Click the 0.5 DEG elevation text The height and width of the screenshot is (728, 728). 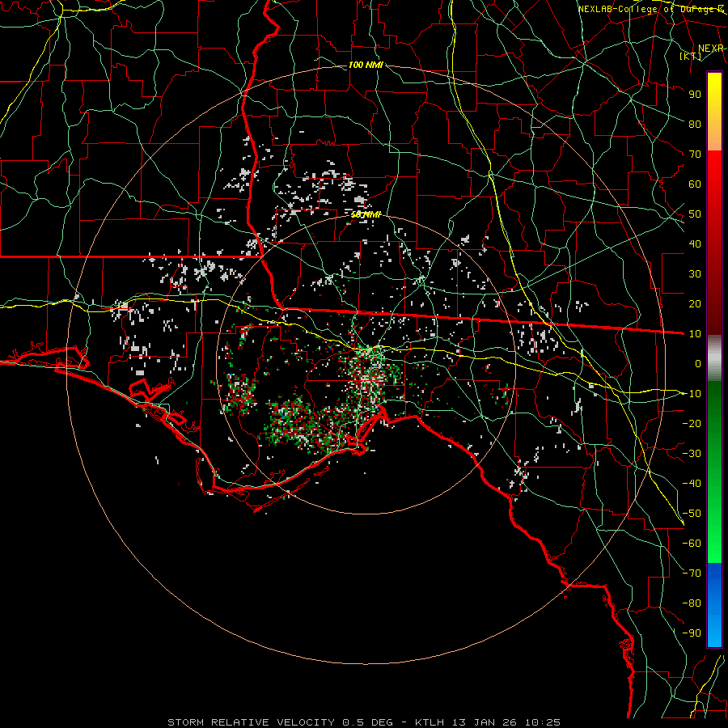pyautogui.click(x=368, y=722)
